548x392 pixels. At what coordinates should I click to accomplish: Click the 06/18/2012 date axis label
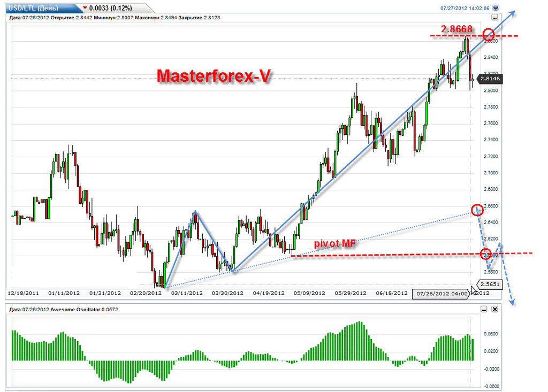click(x=392, y=293)
